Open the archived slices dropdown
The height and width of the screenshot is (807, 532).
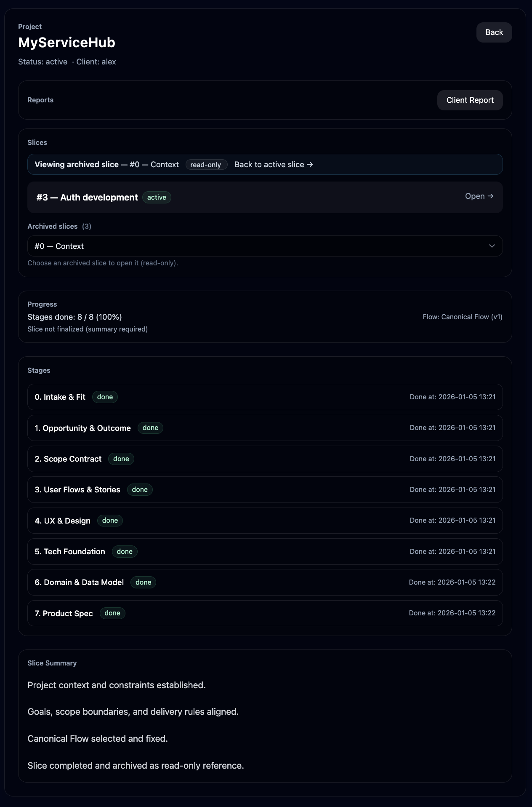pyautogui.click(x=264, y=246)
